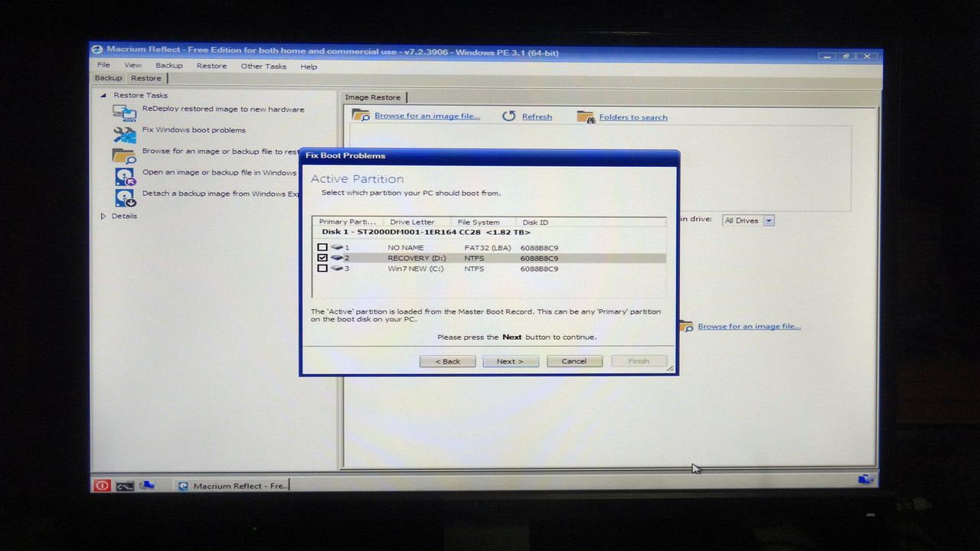
Task: Click the folder icon beside the lower-right 'Browse for an image file...' link
Action: click(686, 326)
